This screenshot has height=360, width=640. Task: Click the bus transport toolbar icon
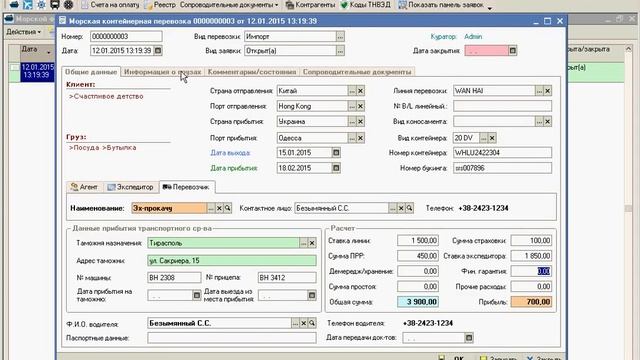click(55, 5)
